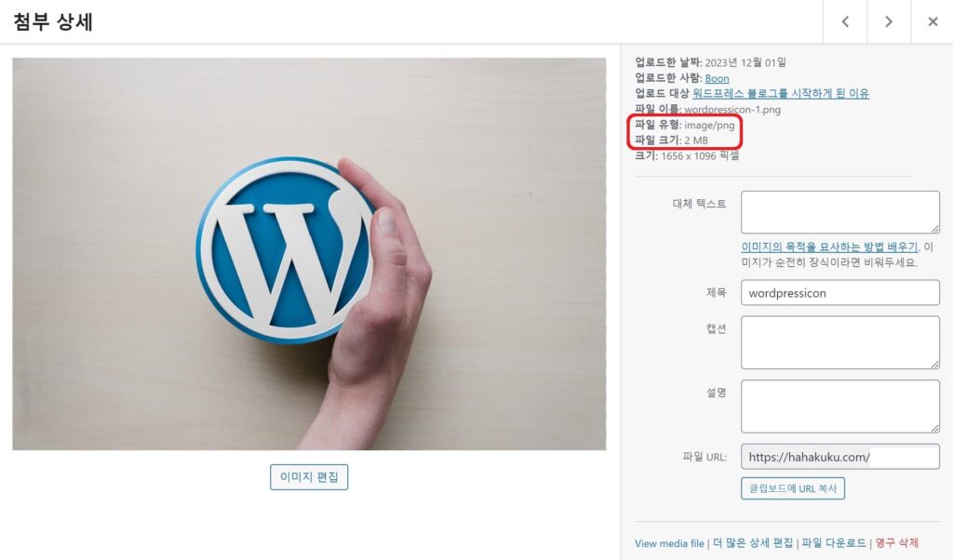Select the dimensions text 1656 x 1096 픽셀

pyautogui.click(x=700, y=156)
